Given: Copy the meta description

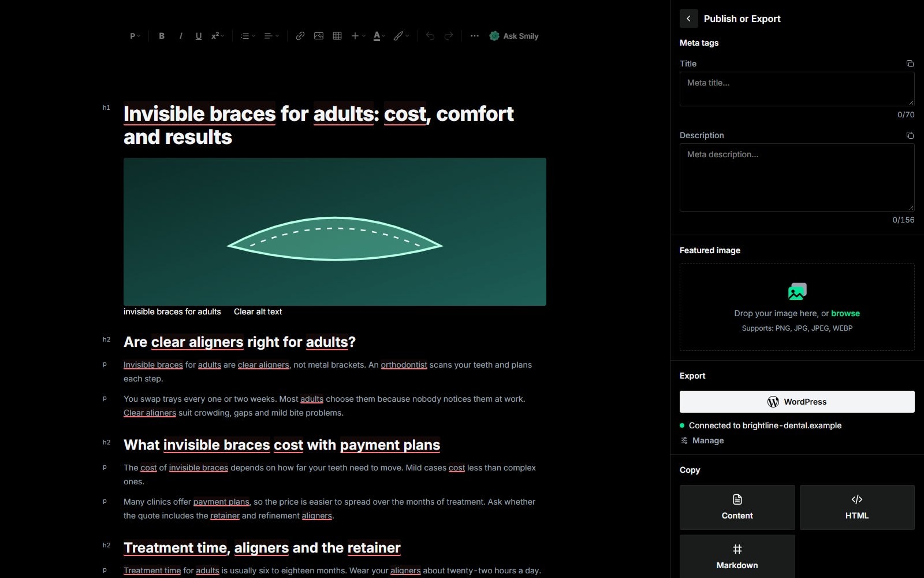Looking at the screenshot, I should (910, 135).
